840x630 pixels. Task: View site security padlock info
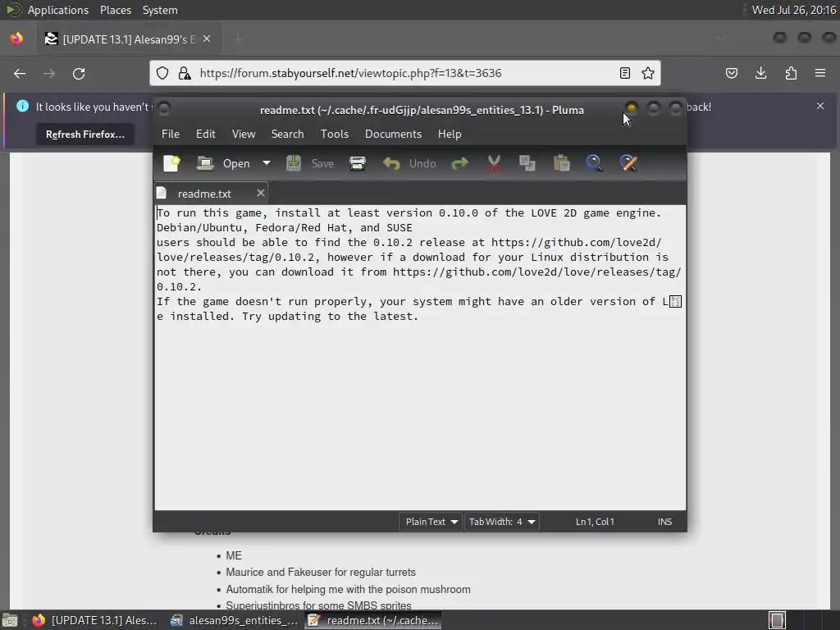[185, 73]
